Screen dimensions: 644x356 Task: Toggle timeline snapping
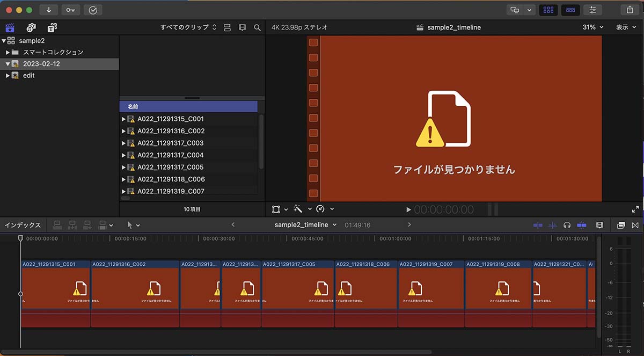click(x=582, y=225)
